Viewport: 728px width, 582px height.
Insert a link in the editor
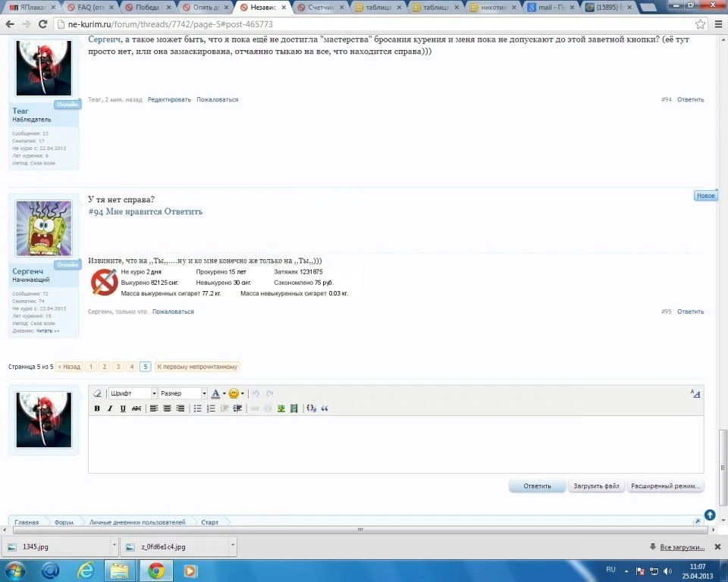255,408
